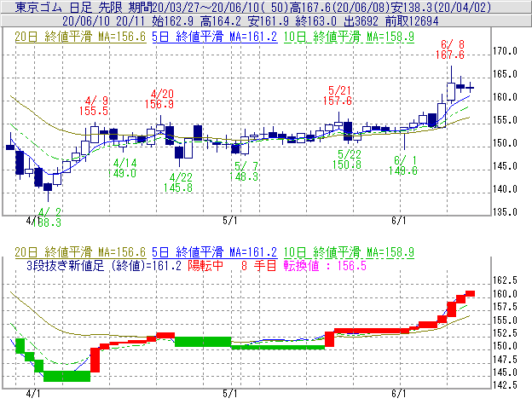The image size is (532, 404).
Task: Click the 8 手目 count text
Action: point(259,266)
